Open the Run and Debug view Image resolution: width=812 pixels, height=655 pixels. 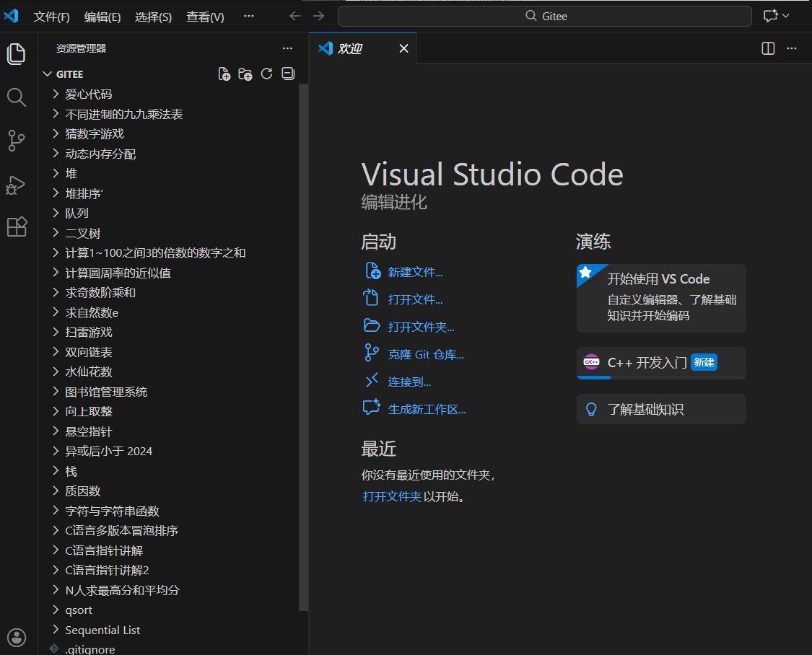click(16, 185)
